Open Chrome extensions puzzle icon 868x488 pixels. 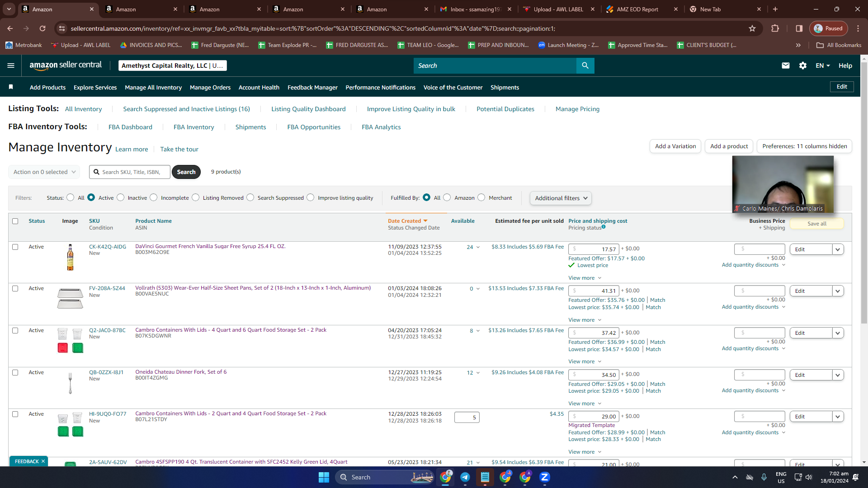click(775, 28)
